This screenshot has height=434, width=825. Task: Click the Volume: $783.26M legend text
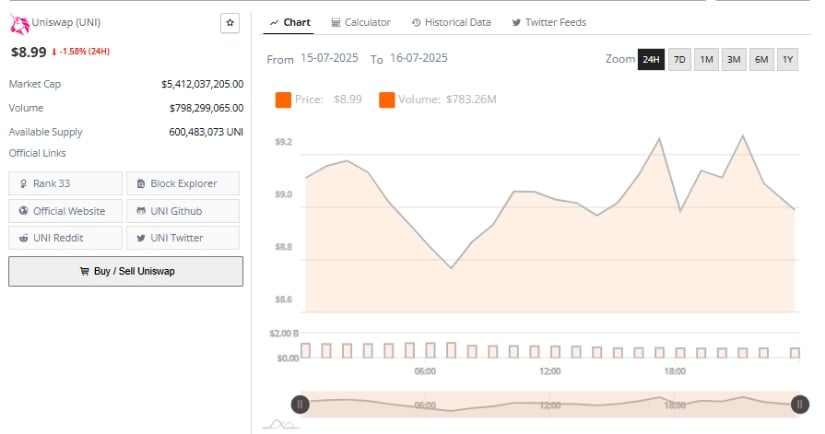447,99
